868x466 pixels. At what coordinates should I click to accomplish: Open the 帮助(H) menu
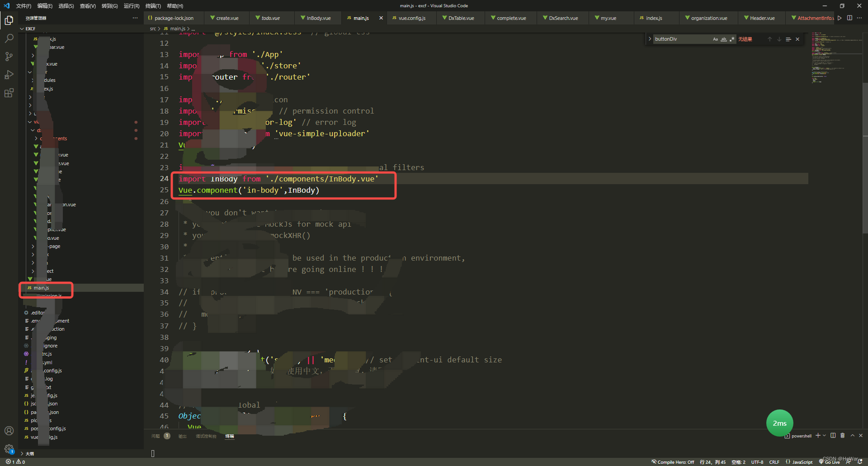[175, 6]
